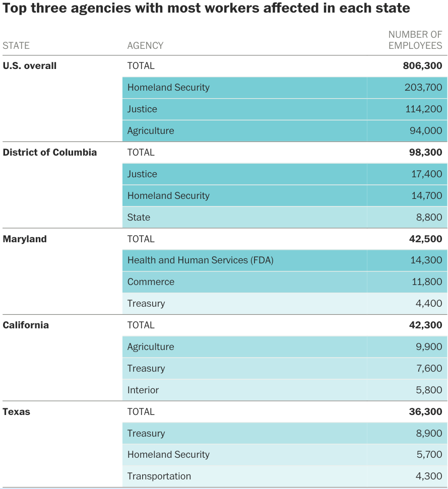
Task: Click the STATE column header
Action: pos(16,45)
